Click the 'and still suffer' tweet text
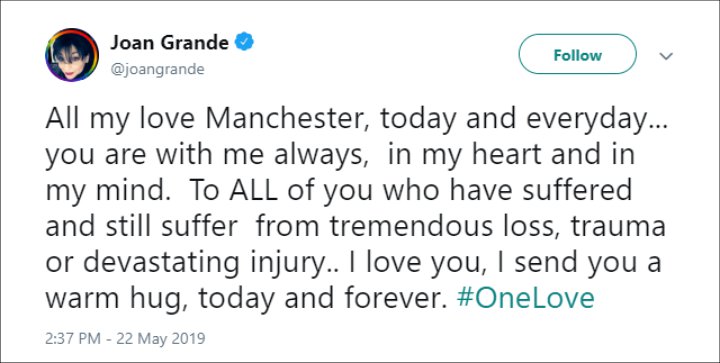720x363 pixels. [141, 227]
